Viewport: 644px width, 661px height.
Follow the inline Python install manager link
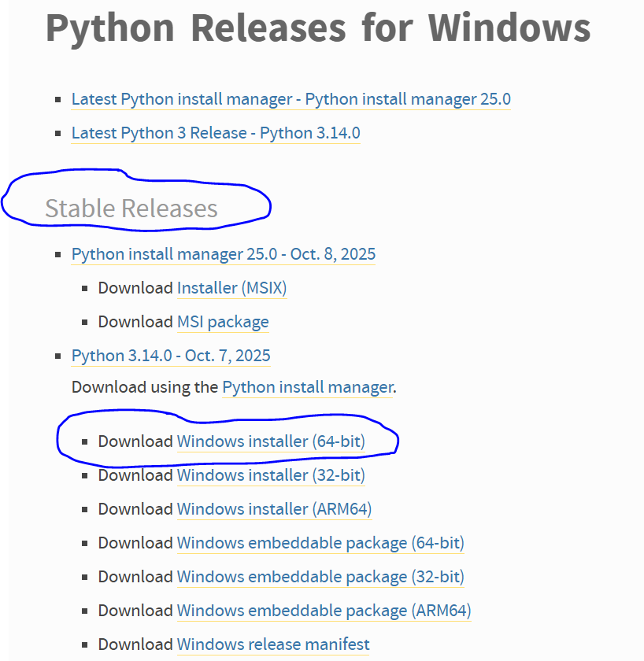point(307,387)
